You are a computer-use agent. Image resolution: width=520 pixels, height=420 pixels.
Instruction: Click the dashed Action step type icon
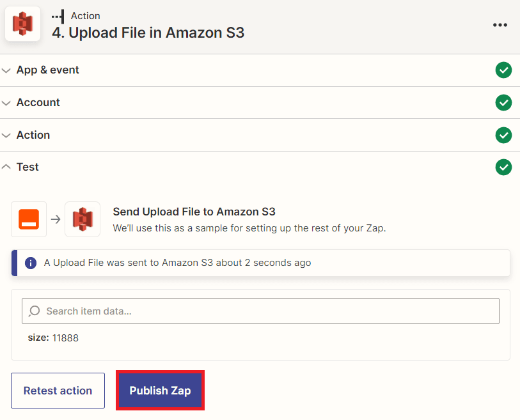pyautogui.click(x=58, y=16)
